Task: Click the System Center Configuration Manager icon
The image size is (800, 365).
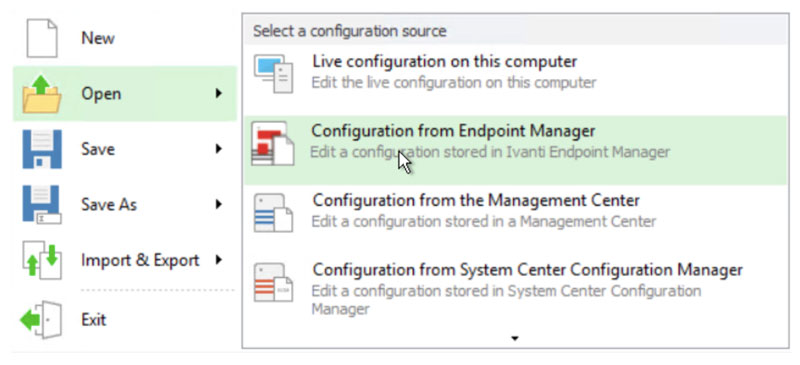Action: [273, 282]
